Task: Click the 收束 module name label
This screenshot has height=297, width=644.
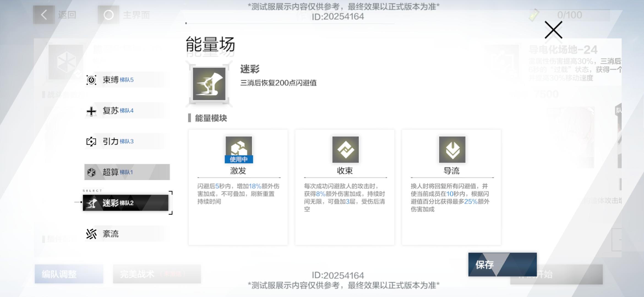Action: (x=345, y=171)
